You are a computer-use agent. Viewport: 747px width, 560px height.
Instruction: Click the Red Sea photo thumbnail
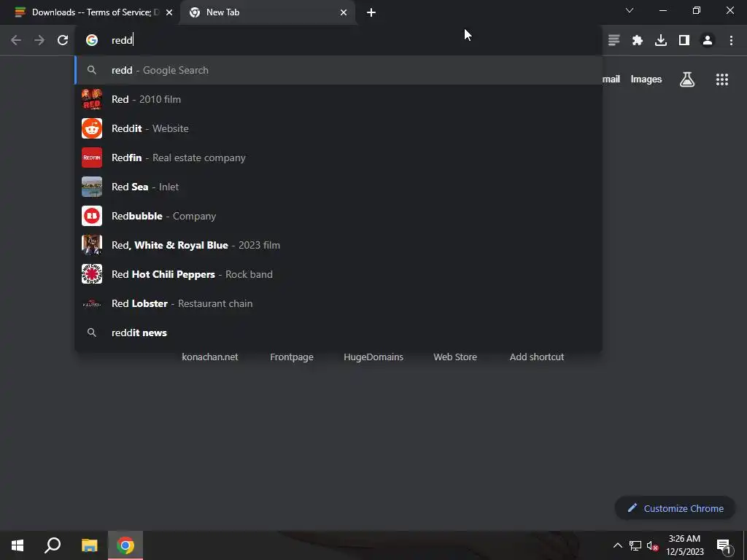pyautogui.click(x=91, y=187)
